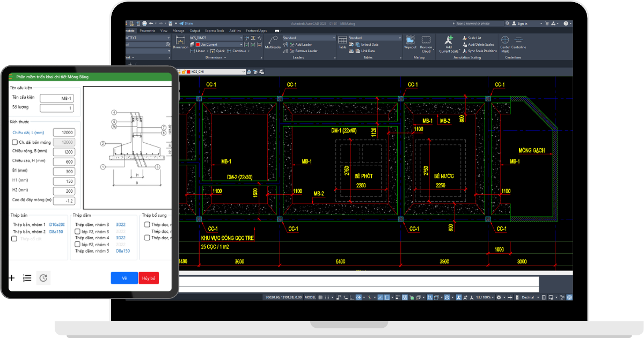The width and height of the screenshot is (644, 338).
Task: Tick the first 'lớp #2, nhóm 3' checkbox
Action: 78,231
